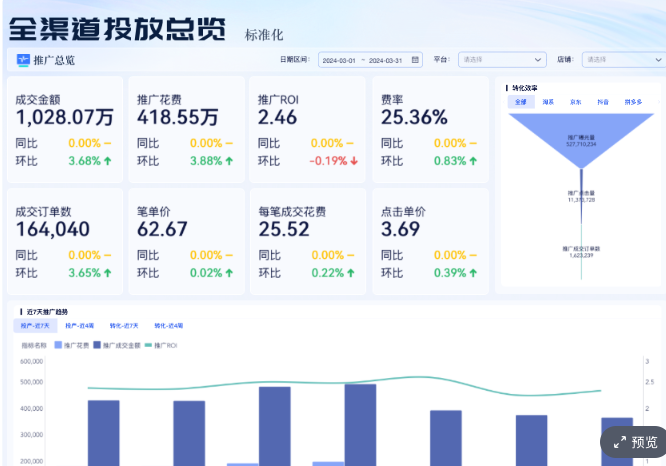This screenshot has width=666, height=466.
Task: Select the 淘系 tab in 转化效率
Action: click(x=548, y=102)
